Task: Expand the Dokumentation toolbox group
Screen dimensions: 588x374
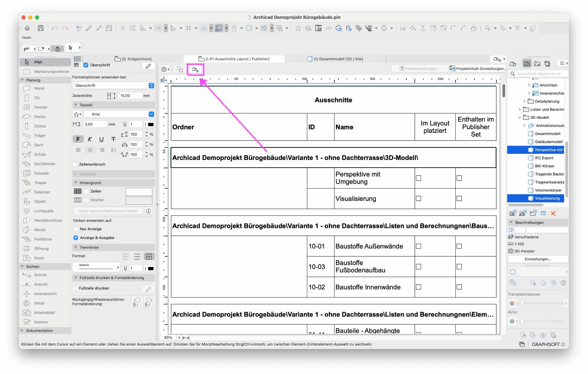Action: pyautogui.click(x=22, y=330)
